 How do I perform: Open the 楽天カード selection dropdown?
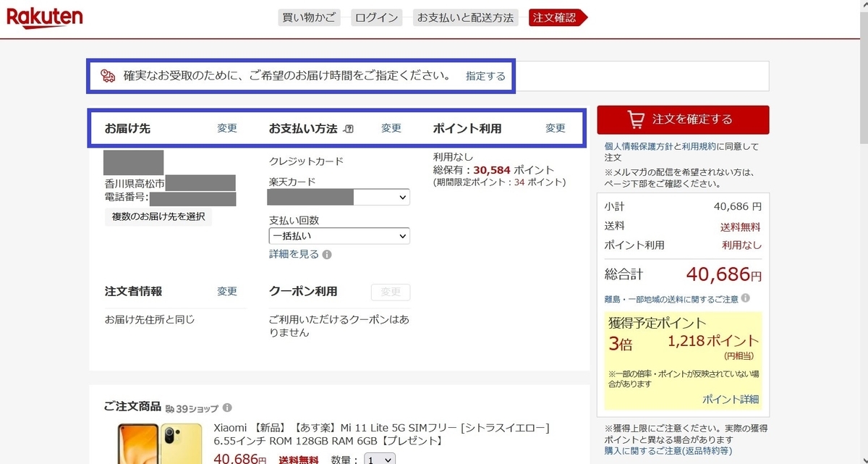pyautogui.click(x=339, y=197)
